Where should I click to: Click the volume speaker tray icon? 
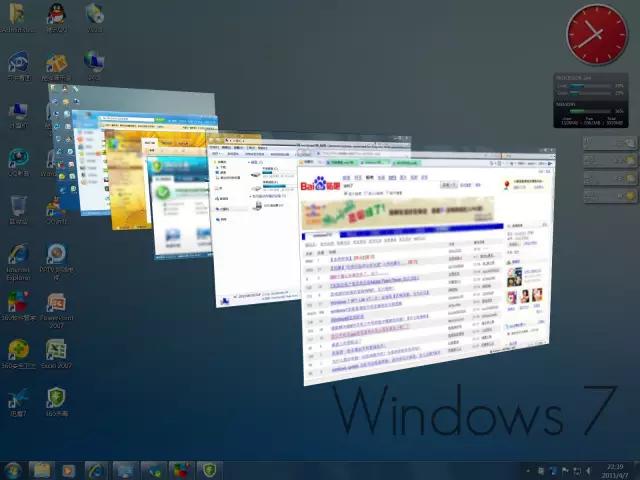(589, 471)
